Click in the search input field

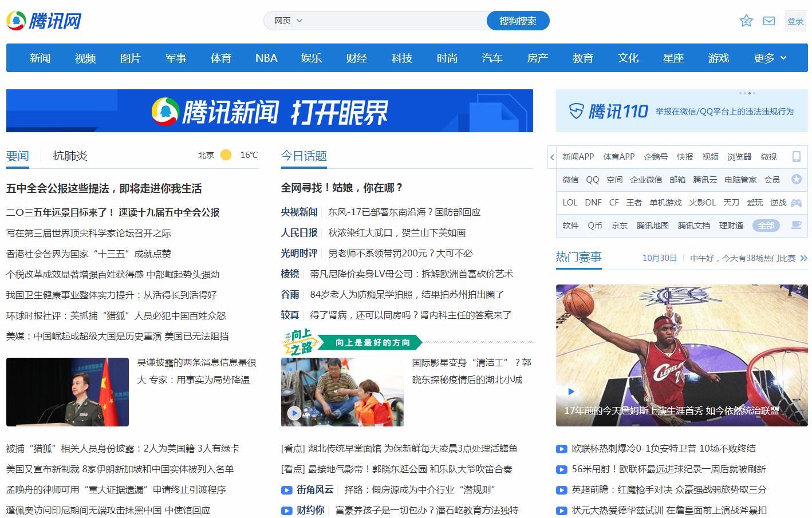[396, 21]
